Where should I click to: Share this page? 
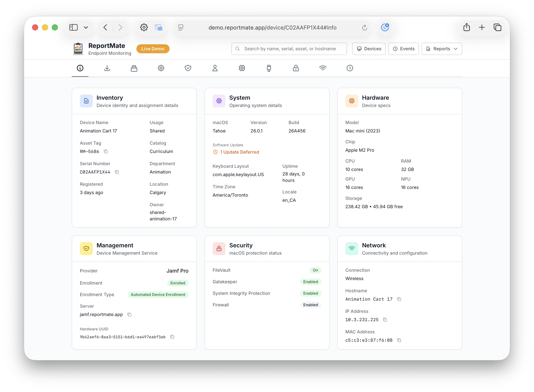[x=467, y=27]
